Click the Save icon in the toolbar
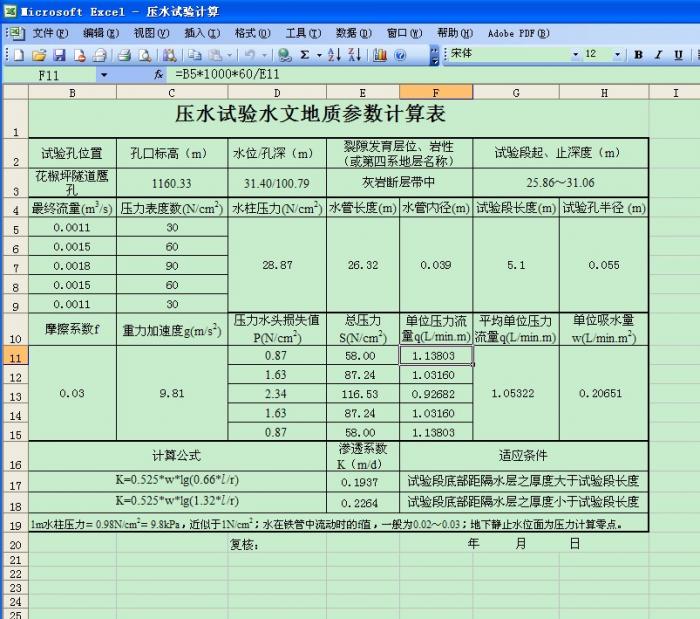Screen dimensions: 700x619 point(59,55)
